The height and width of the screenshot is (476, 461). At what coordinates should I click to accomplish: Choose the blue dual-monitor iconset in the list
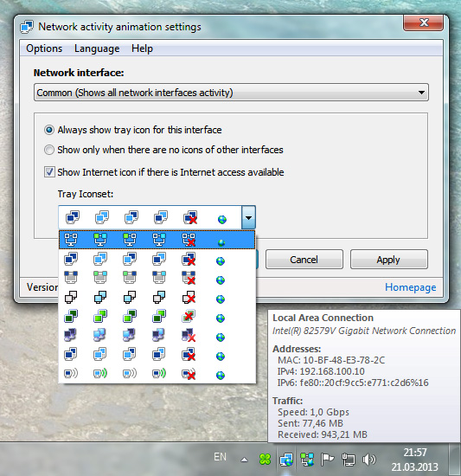pos(157,260)
